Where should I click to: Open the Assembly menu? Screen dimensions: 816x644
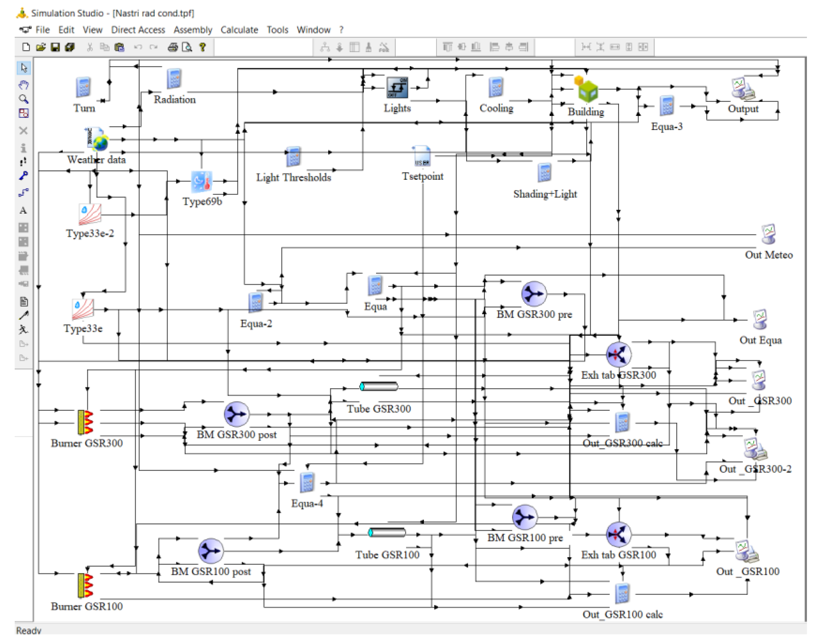click(x=193, y=30)
